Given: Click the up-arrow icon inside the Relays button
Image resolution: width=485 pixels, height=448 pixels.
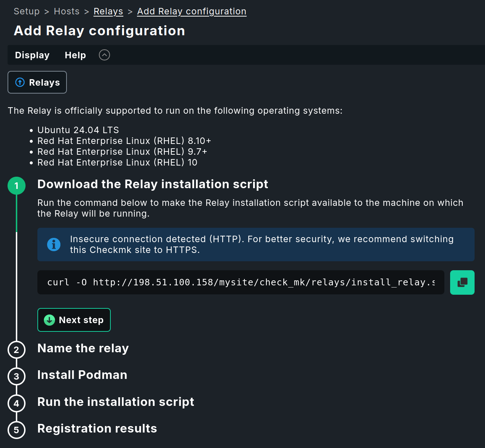Looking at the screenshot, I should click(20, 82).
